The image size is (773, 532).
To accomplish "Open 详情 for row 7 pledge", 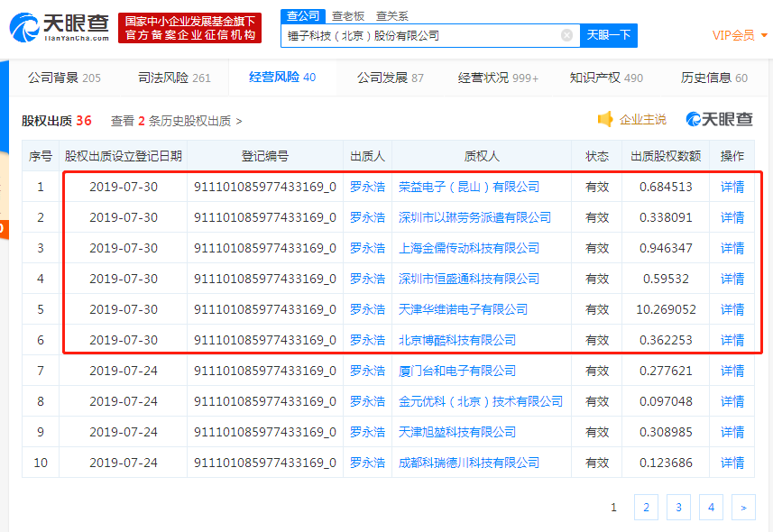I will point(732,371).
